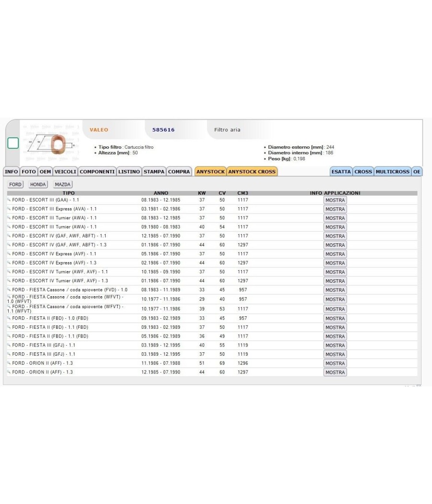Filter vehicles by MAZDA brand button

pyautogui.click(x=63, y=184)
